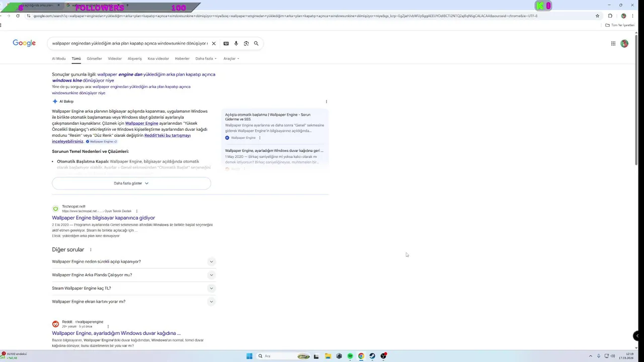Go forward in browser history
Image resolution: width=644 pixels, height=362 pixels.
click(9, 16)
